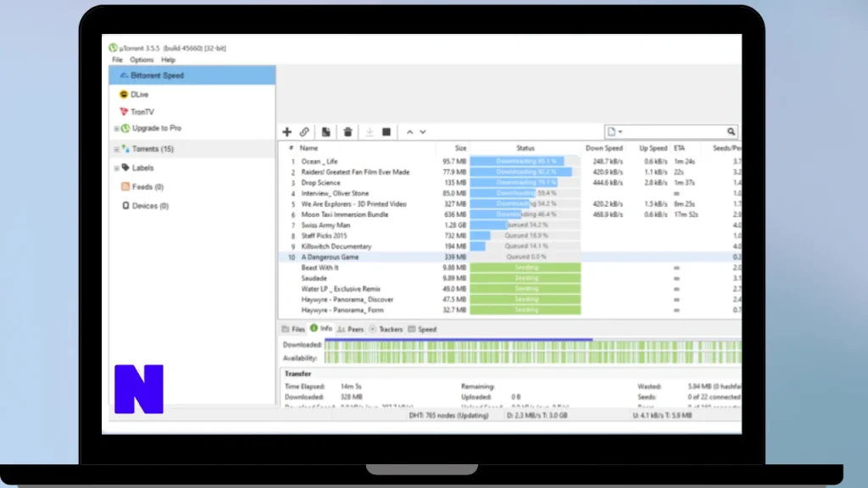Image resolution: width=868 pixels, height=488 pixels.
Task: Open the Help menu
Action: pos(169,60)
